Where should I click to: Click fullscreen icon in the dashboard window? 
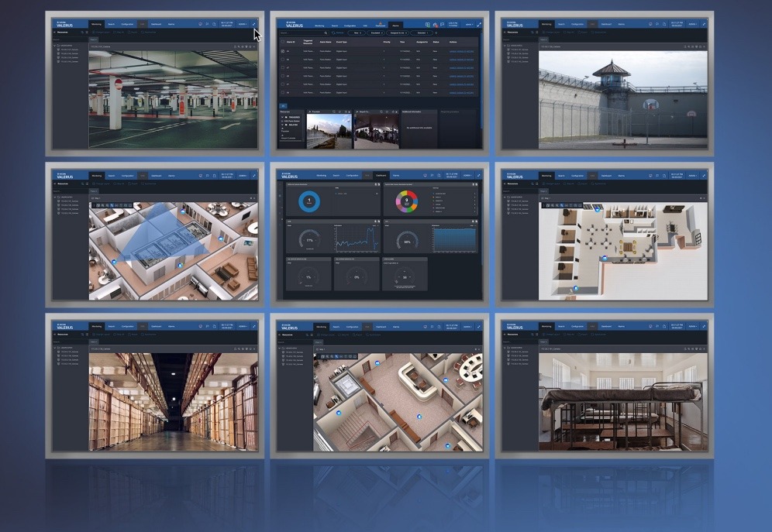tap(478, 175)
